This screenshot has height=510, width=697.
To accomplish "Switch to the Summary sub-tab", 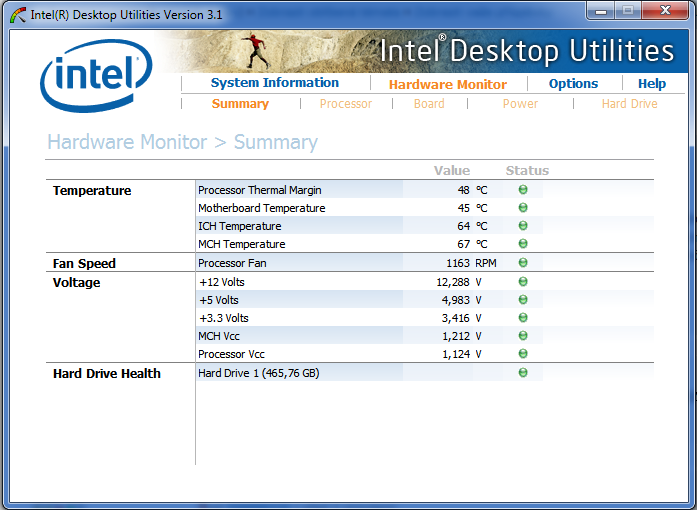I will coord(240,104).
